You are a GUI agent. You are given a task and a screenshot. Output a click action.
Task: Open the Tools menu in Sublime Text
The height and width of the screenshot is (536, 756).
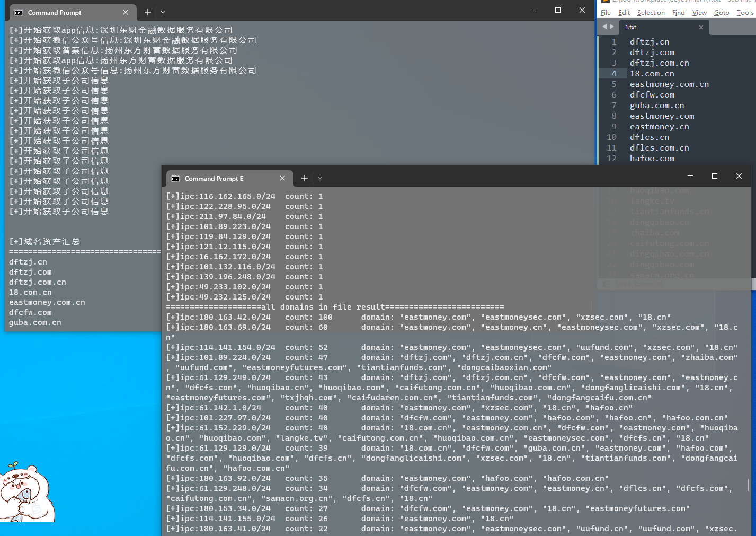745,13
